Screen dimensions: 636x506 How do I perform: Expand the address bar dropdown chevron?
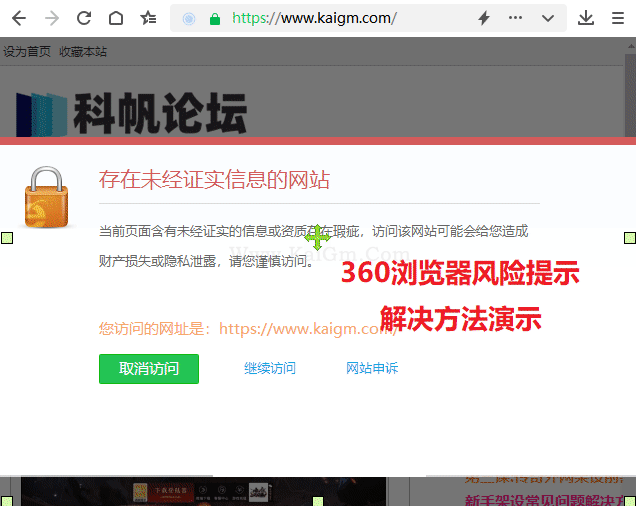[x=548, y=18]
